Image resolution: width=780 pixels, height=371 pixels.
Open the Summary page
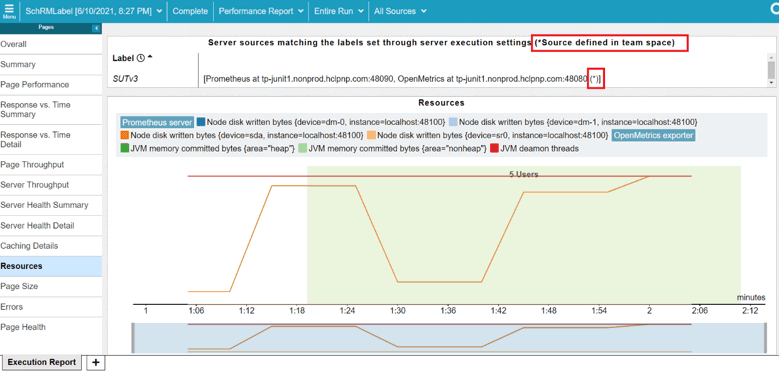pyautogui.click(x=51, y=65)
